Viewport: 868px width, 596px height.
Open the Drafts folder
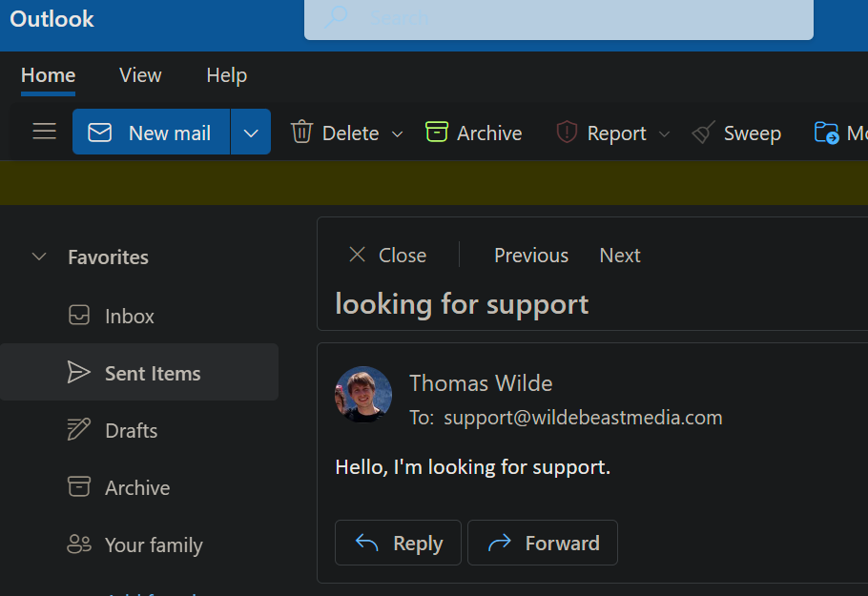tap(131, 430)
